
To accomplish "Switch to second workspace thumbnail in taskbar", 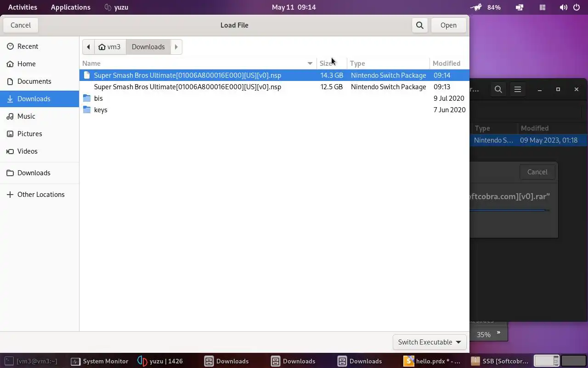I will point(573,361).
